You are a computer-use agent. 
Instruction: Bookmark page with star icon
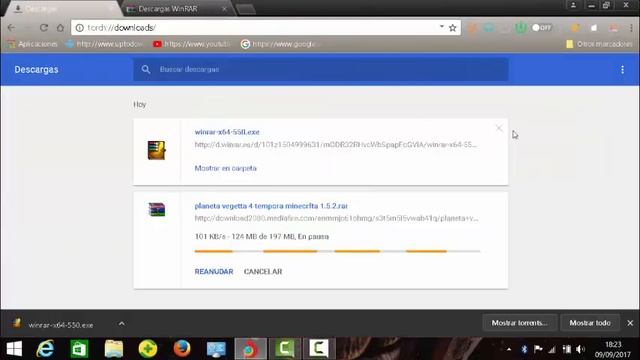click(453, 28)
